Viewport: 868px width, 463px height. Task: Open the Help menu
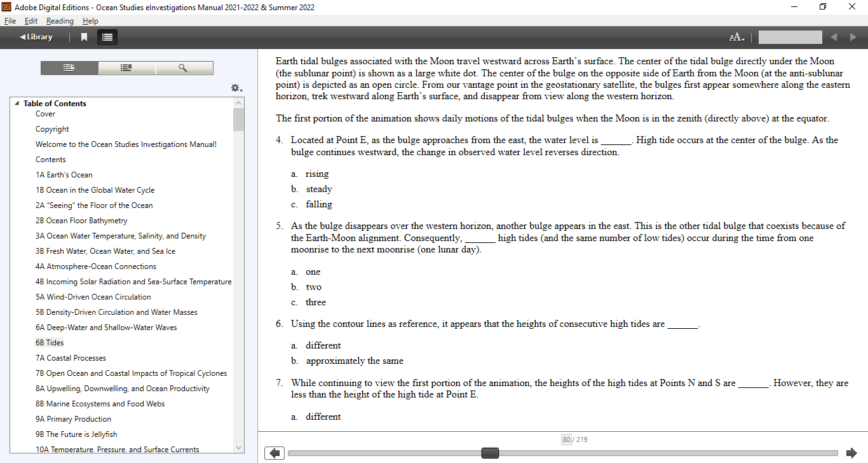(90, 21)
